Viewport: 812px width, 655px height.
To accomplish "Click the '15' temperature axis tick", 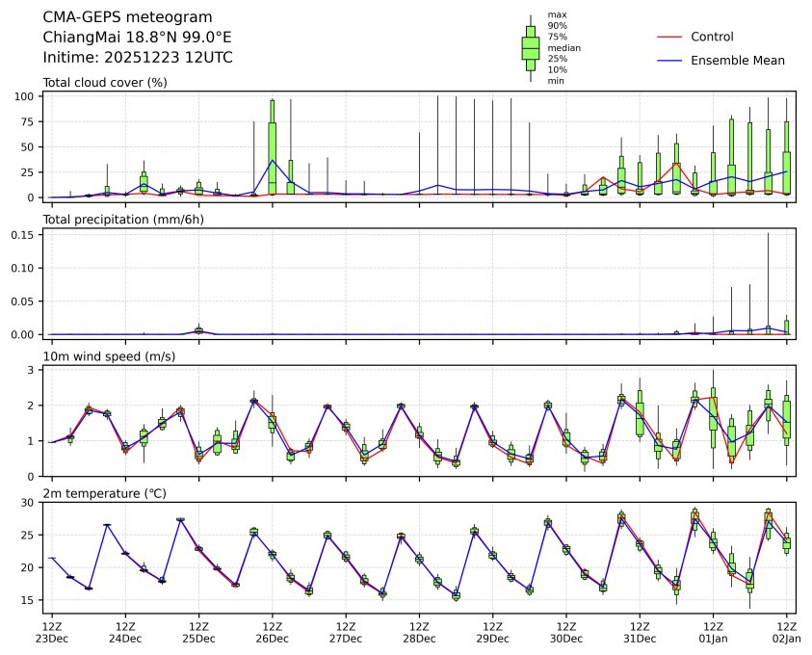I will (27, 600).
